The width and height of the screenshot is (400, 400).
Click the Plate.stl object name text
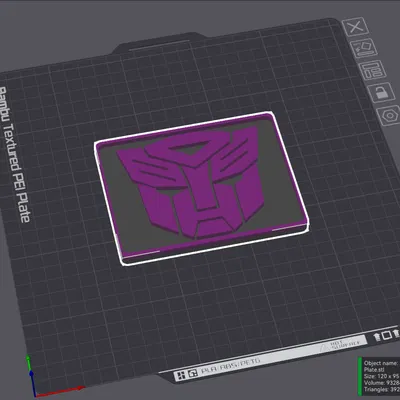coord(374,369)
